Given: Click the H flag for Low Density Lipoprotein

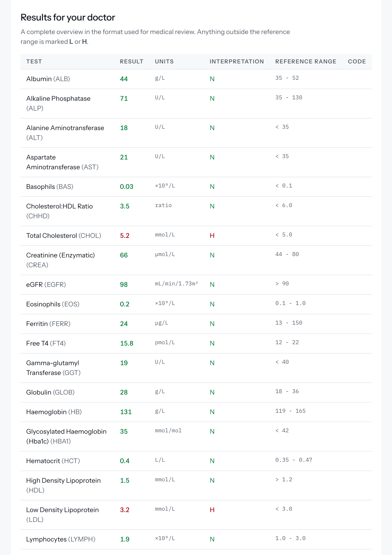Looking at the screenshot, I should [212, 510].
